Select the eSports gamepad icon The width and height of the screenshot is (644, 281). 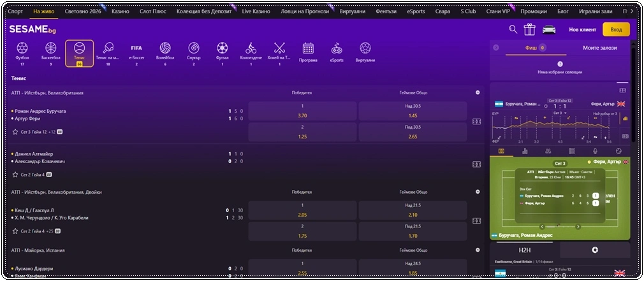[x=337, y=52]
